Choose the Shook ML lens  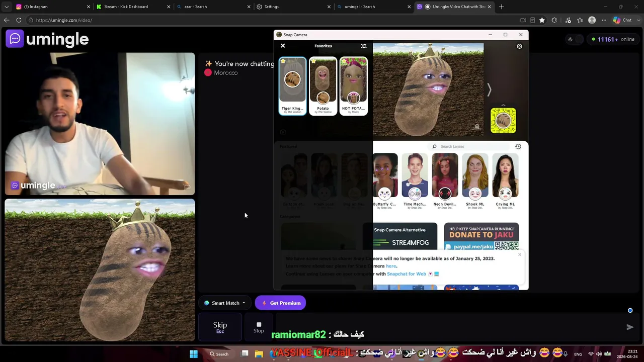click(x=475, y=181)
